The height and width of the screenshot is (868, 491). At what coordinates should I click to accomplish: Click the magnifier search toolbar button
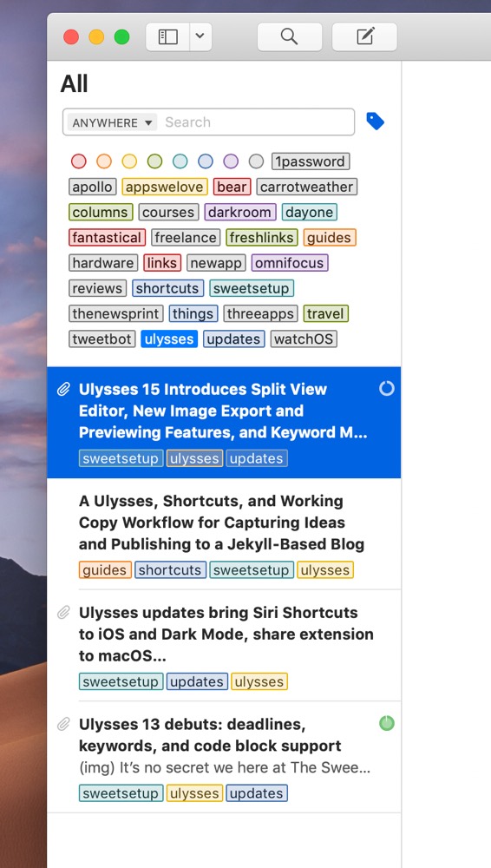[290, 37]
